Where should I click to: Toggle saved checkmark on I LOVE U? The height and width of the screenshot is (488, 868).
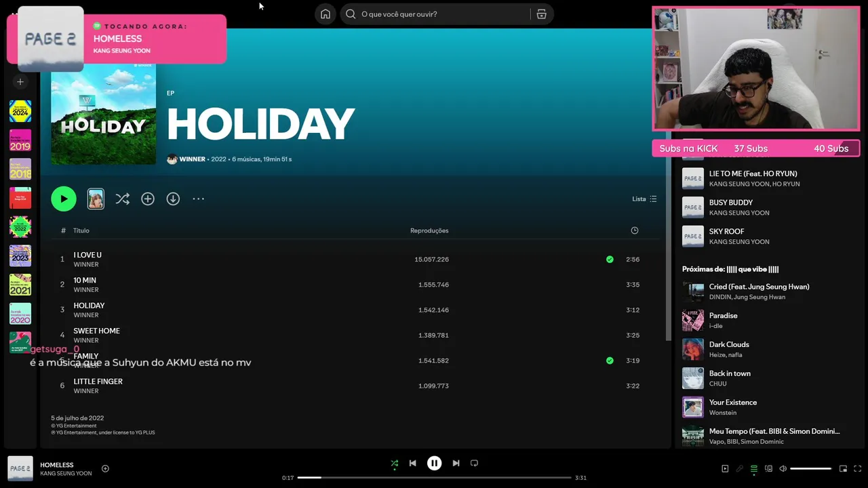(610, 259)
